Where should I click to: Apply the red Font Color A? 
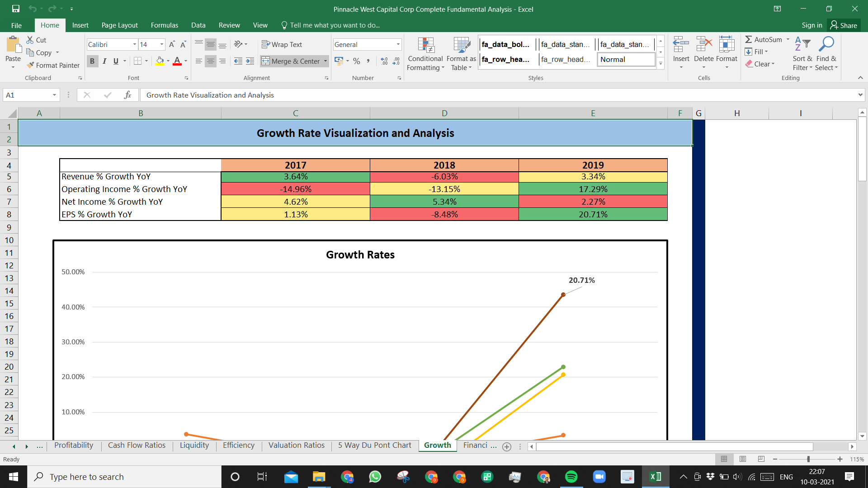[x=177, y=61]
